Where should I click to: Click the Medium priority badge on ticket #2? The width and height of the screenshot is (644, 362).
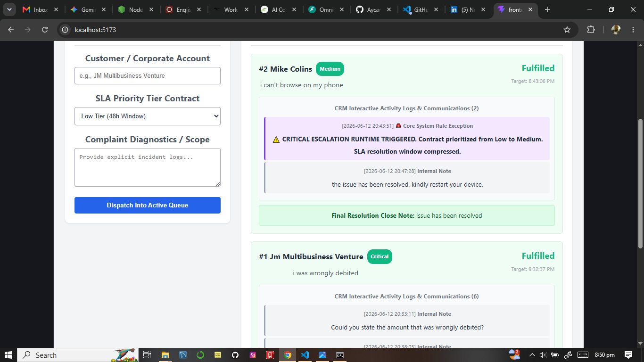pos(330,69)
